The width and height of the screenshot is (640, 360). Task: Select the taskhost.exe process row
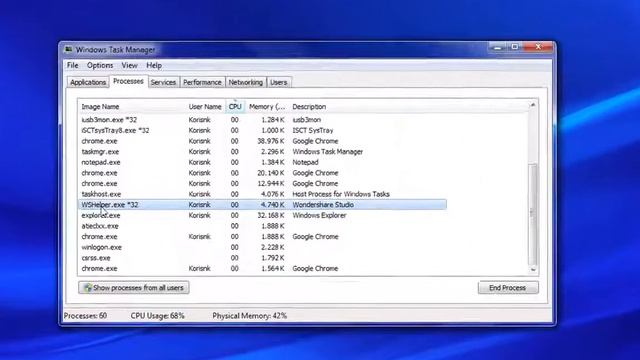click(x=262, y=194)
